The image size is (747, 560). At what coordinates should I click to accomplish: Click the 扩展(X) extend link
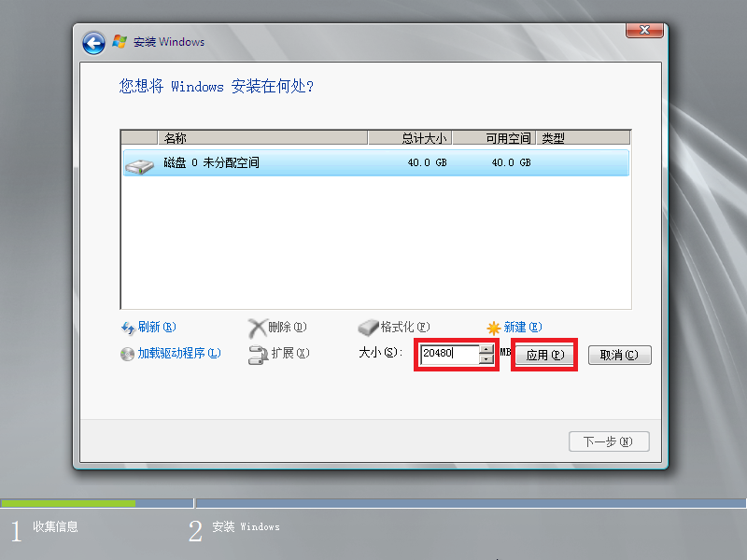coord(290,354)
